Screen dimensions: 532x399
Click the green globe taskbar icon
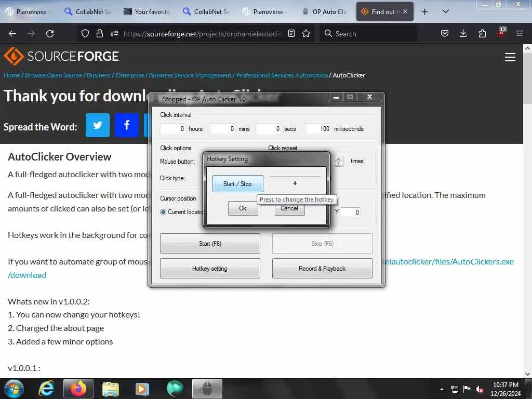pos(175,389)
